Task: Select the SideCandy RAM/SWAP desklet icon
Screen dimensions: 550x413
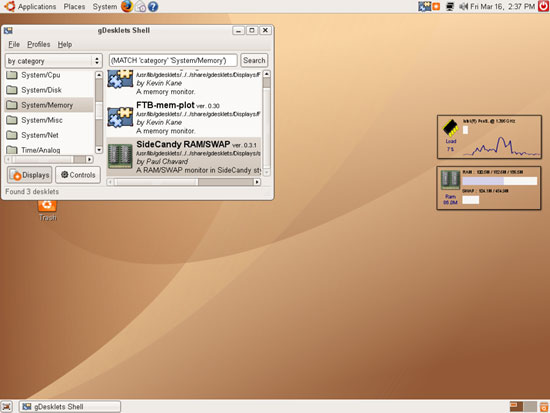Action: (x=120, y=156)
